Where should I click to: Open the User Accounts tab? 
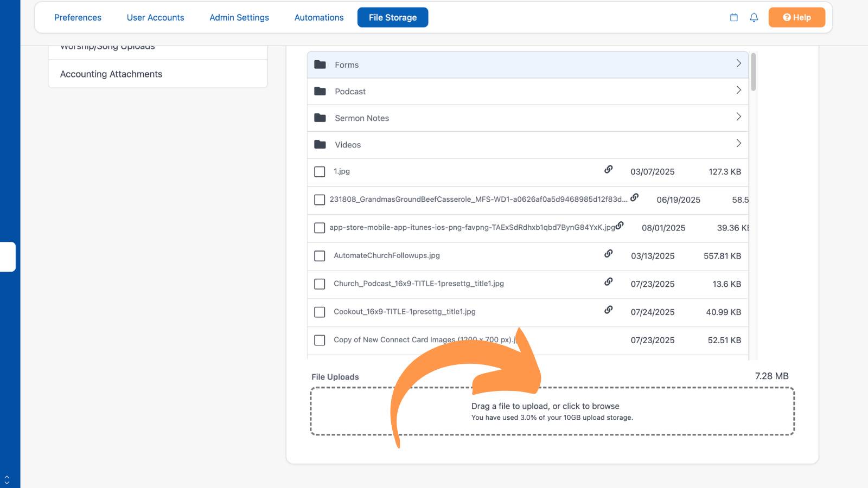coord(156,17)
